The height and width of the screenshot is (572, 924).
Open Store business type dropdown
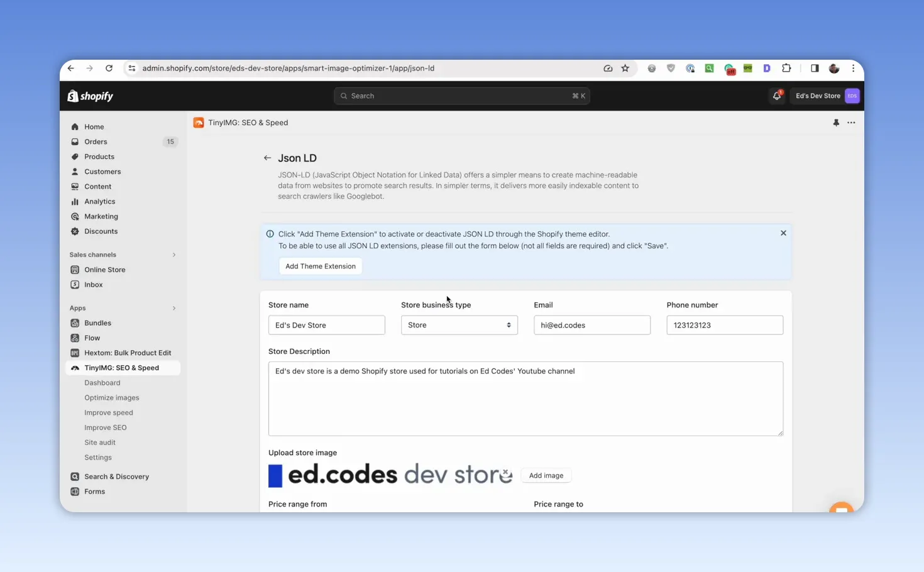[x=459, y=325]
